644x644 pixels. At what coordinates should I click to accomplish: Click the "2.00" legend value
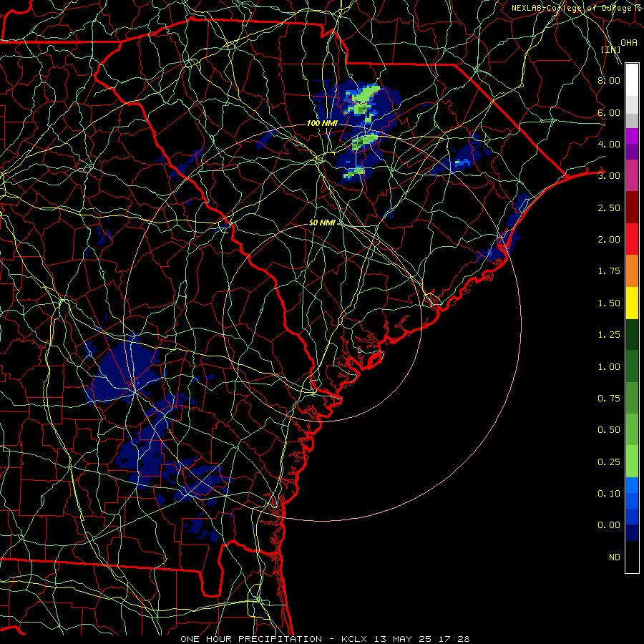click(x=609, y=240)
